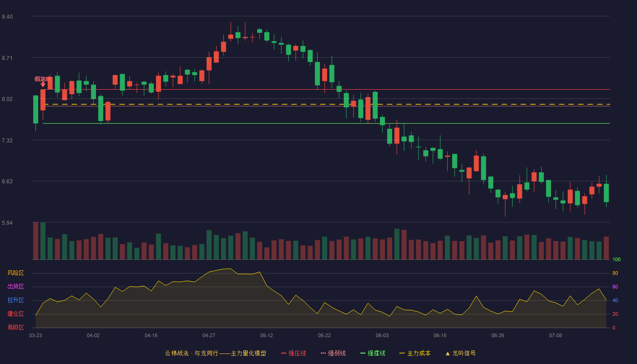Click the pink 强弱线 legend dash icon
This screenshot has height=364, width=637.
(x=324, y=353)
